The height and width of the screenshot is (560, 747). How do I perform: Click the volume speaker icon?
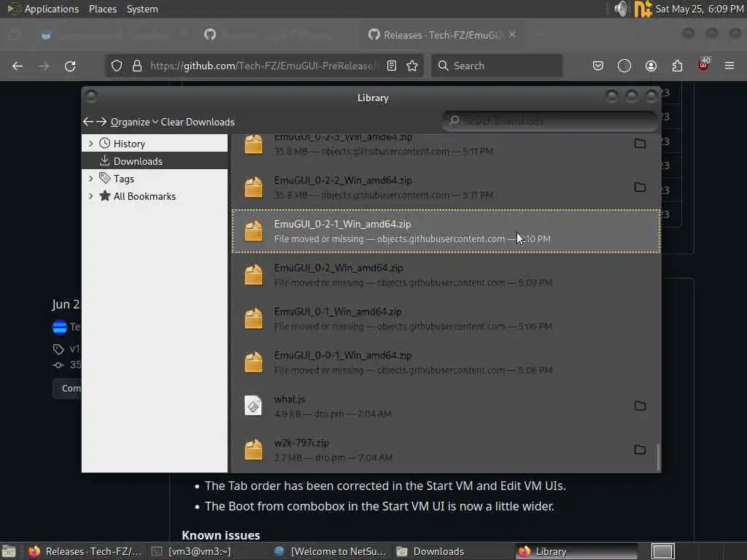[622, 9]
